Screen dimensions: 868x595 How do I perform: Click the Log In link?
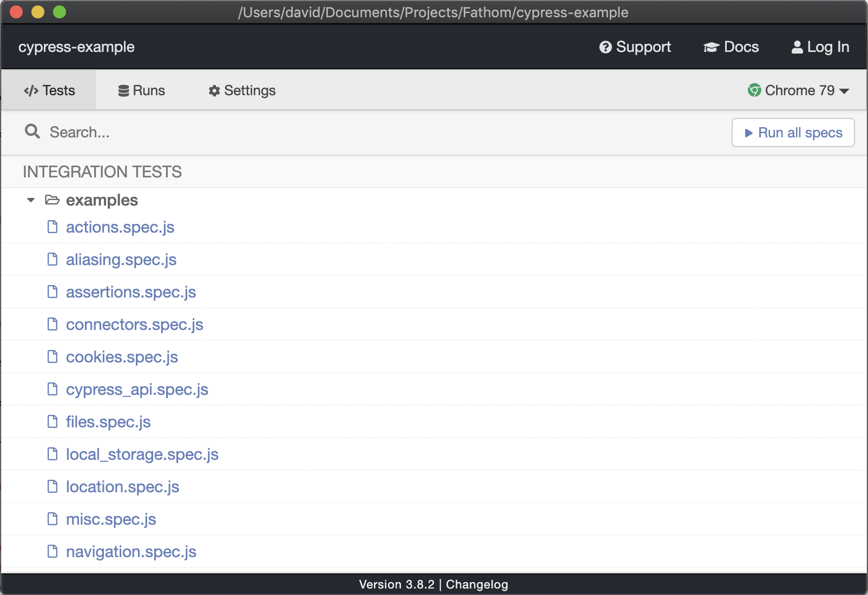coord(820,47)
